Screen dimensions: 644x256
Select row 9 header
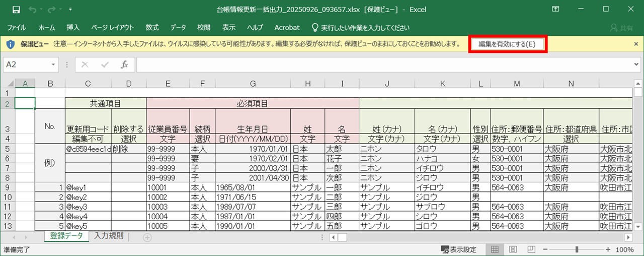point(8,187)
